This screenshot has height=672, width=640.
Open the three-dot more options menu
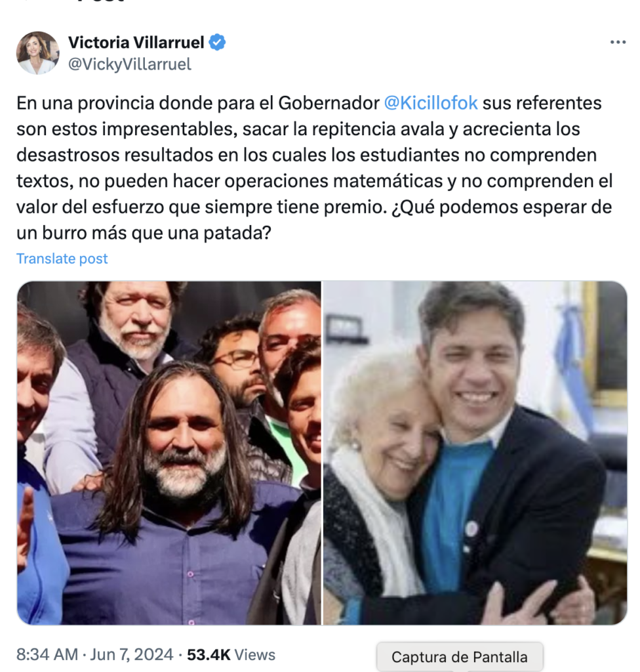coord(618,42)
